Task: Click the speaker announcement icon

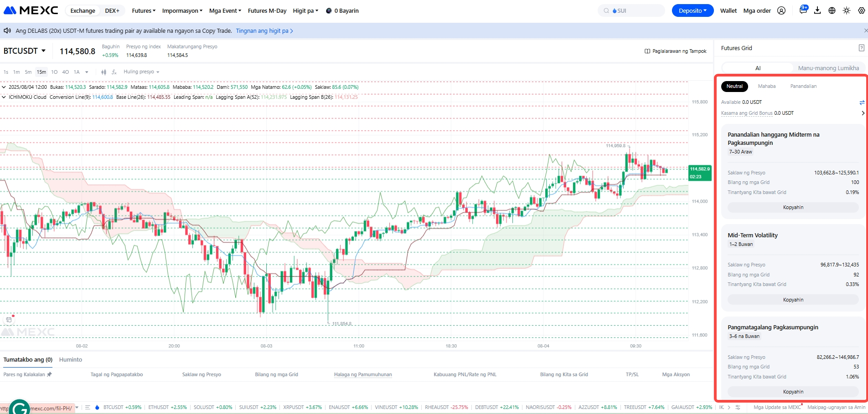Action: point(7,31)
